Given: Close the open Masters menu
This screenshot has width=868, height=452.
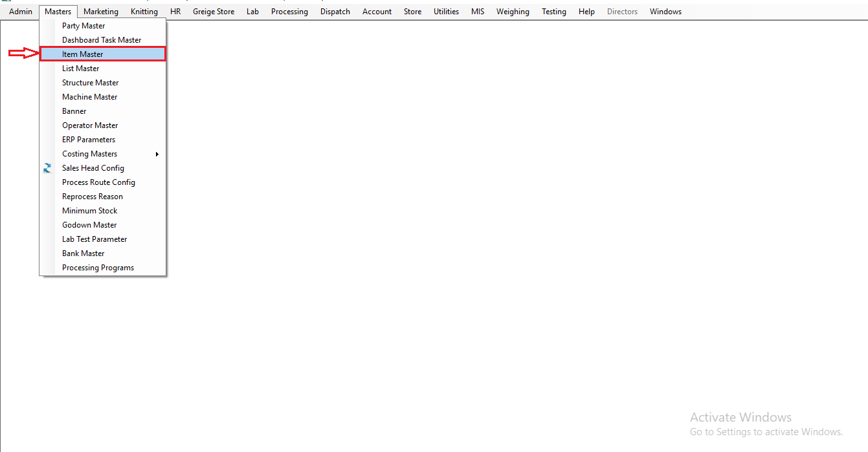Looking at the screenshot, I should click(58, 12).
